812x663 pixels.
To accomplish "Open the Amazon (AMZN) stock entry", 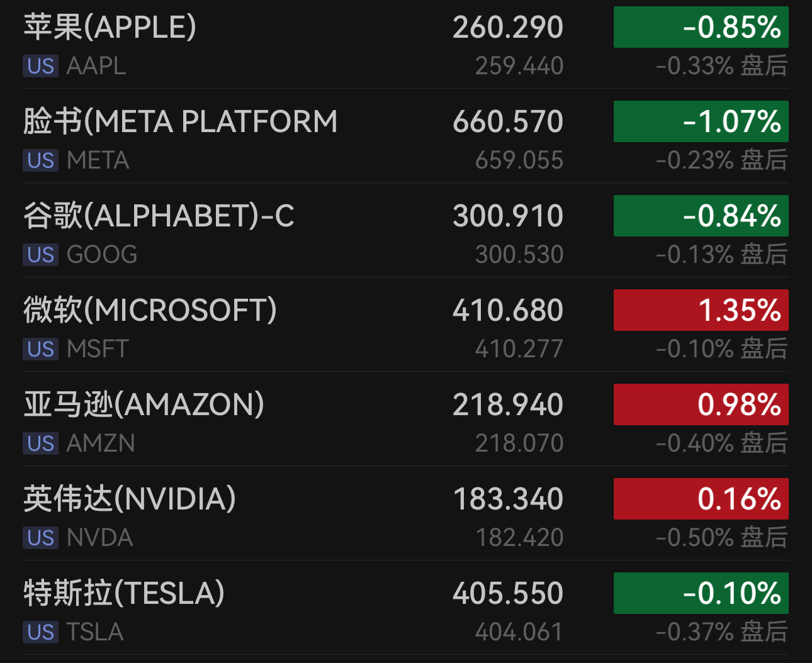I will click(x=144, y=405).
